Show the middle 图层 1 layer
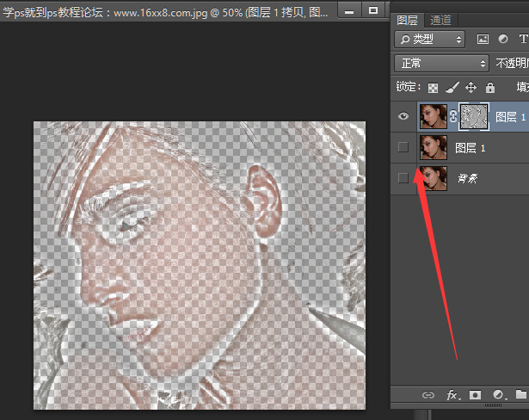The image size is (529, 420). [x=403, y=148]
